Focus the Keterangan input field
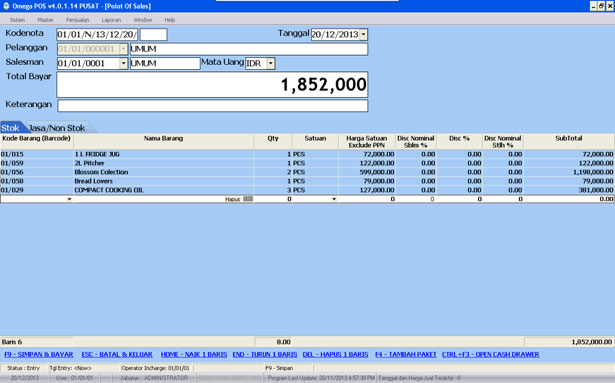 point(213,106)
